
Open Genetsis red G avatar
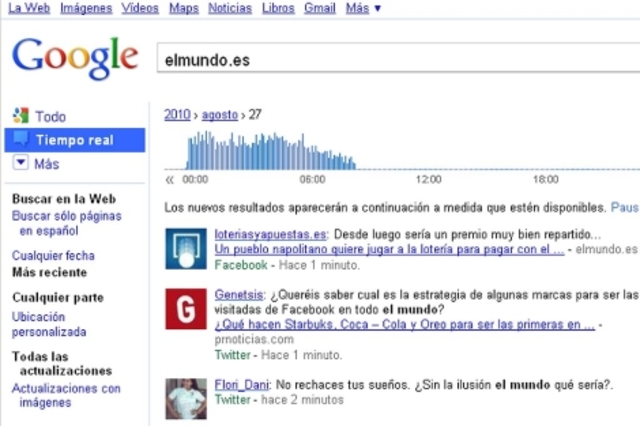click(186, 309)
